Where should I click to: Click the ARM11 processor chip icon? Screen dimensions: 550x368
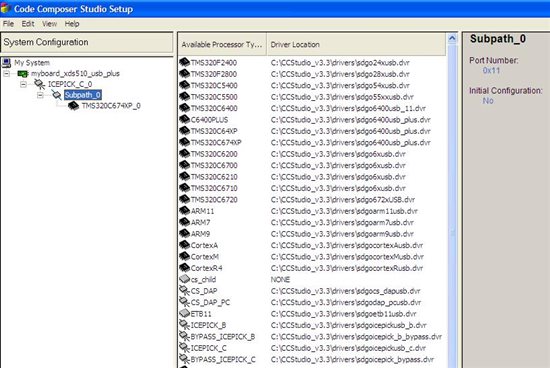(x=185, y=211)
